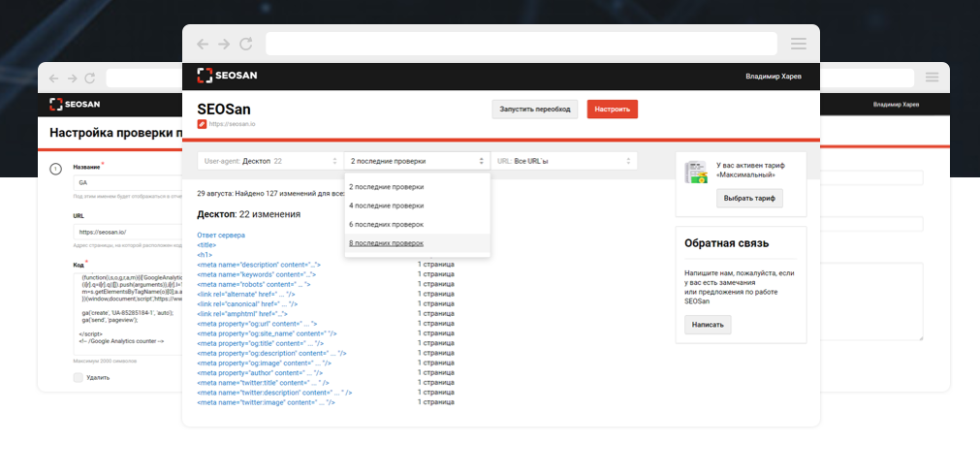This screenshot has width=980, height=474.
Task: Reload page icon in front browser
Action: [x=245, y=44]
